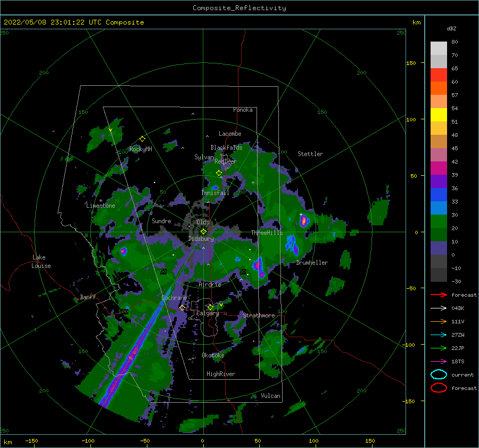Click the Blackfalds label
This screenshot has height=448, width=479.
tap(226, 148)
